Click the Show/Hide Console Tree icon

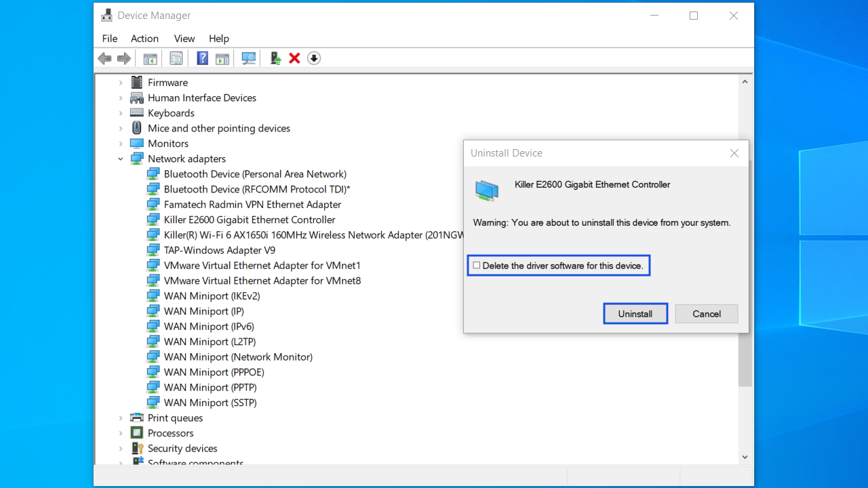pyautogui.click(x=150, y=58)
